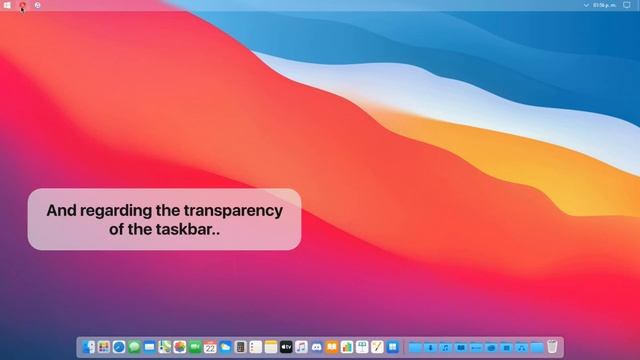Expand hidden tray icons chevron
This screenshot has height=360, width=640.
click(x=586, y=5)
